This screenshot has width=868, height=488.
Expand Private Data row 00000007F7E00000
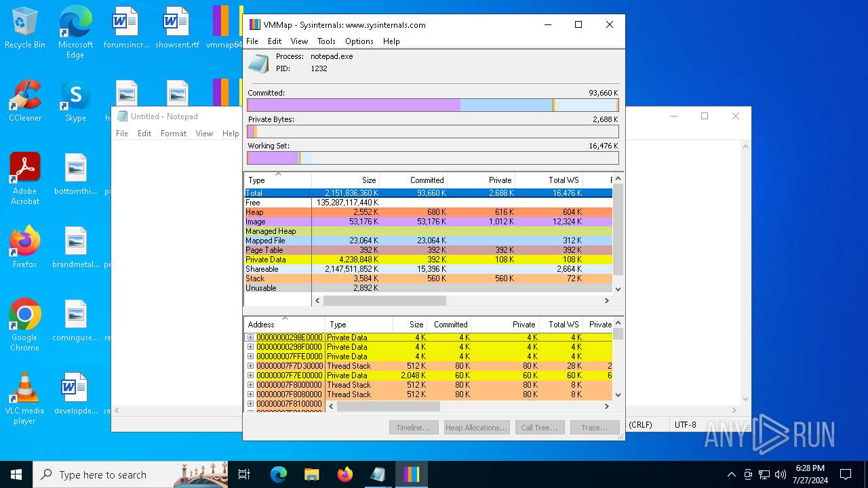250,375
